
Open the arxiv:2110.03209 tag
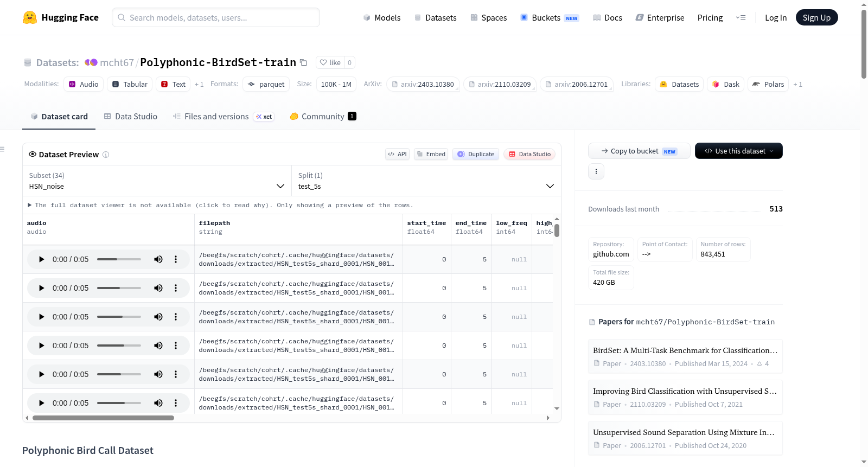[x=500, y=84]
